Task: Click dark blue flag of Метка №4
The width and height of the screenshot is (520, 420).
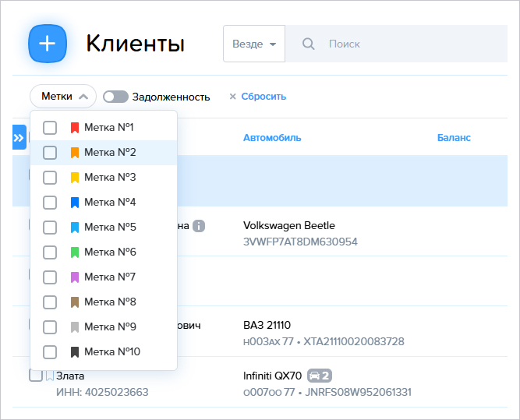Action: coord(75,203)
